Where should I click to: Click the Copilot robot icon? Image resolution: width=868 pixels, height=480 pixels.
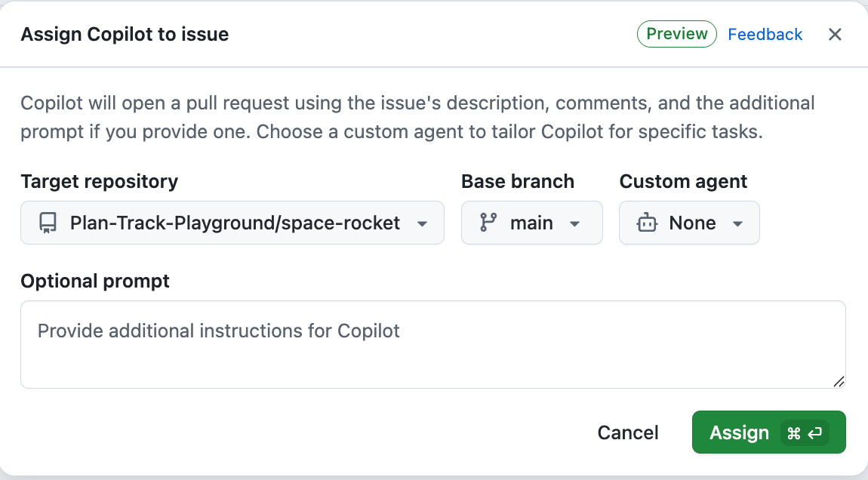click(645, 223)
